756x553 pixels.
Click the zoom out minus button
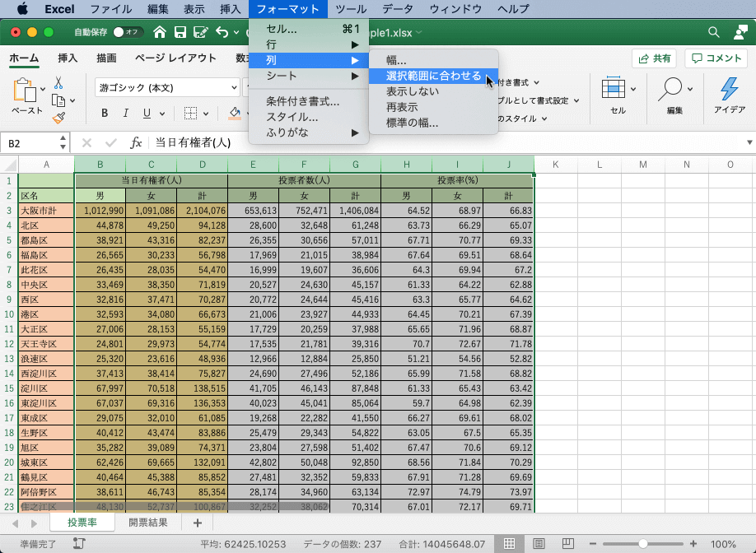pyautogui.click(x=593, y=543)
